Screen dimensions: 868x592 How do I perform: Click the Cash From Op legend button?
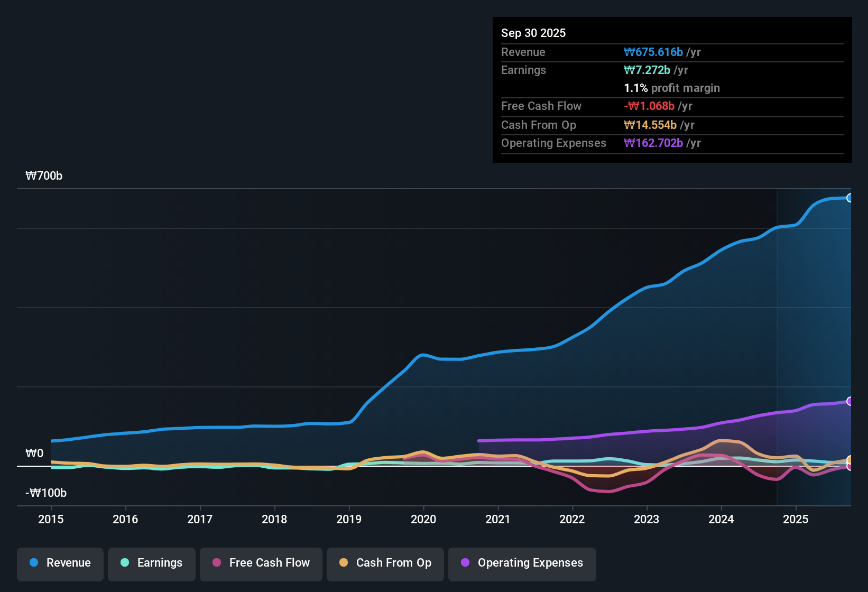tap(385, 564)
